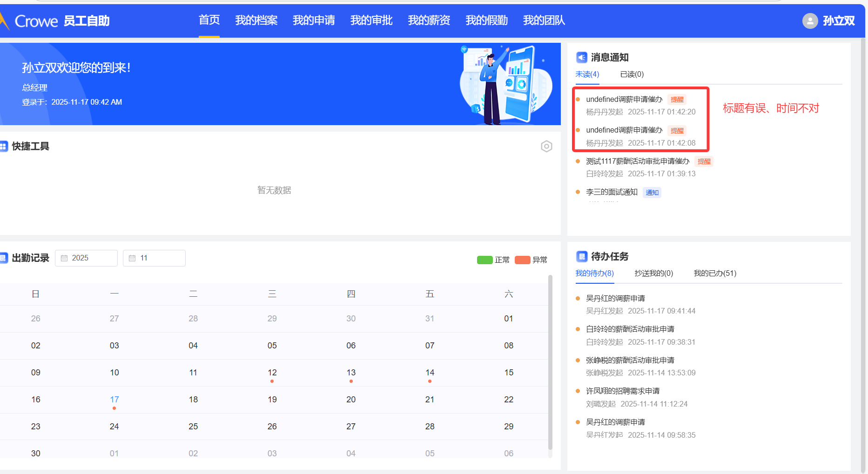Screen dimensions: 868x474
Task: Open 许凤翔的招聘需求申请 task
Action: [622, 391]
